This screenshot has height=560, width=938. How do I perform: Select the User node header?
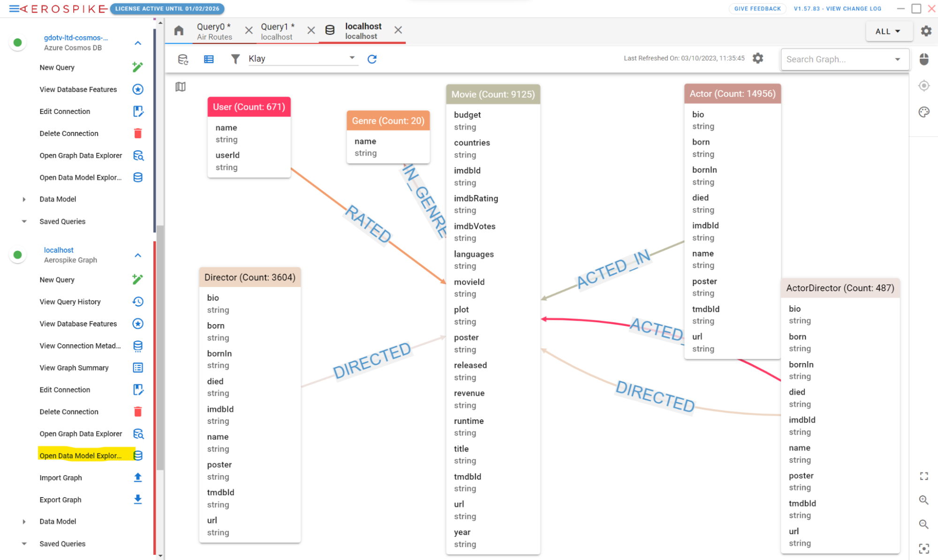pyautogui.click(x=249, y=107)
